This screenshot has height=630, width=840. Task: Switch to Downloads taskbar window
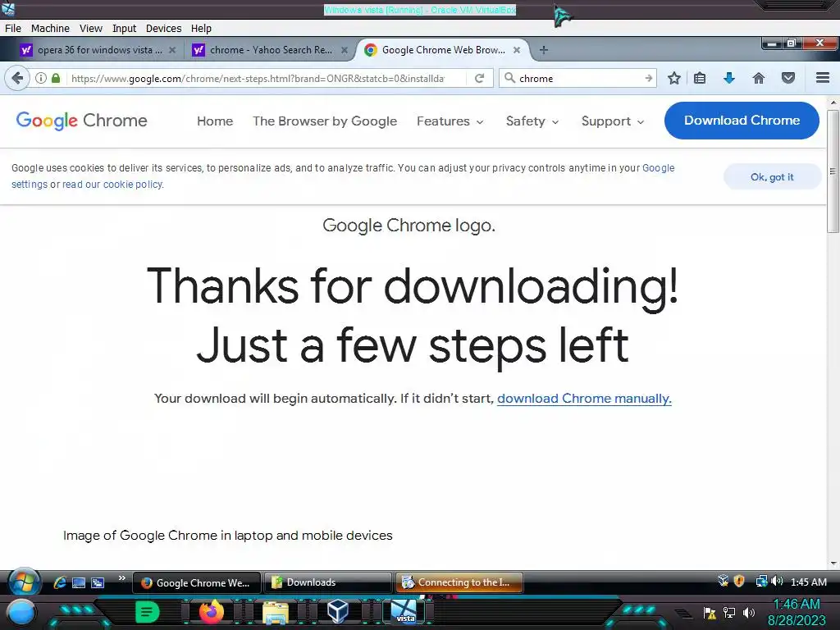tap(328, 582)
